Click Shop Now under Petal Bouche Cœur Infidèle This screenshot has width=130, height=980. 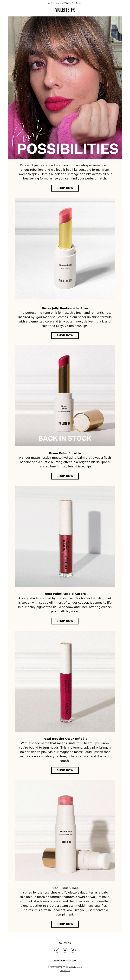click(x=65, y=770)
